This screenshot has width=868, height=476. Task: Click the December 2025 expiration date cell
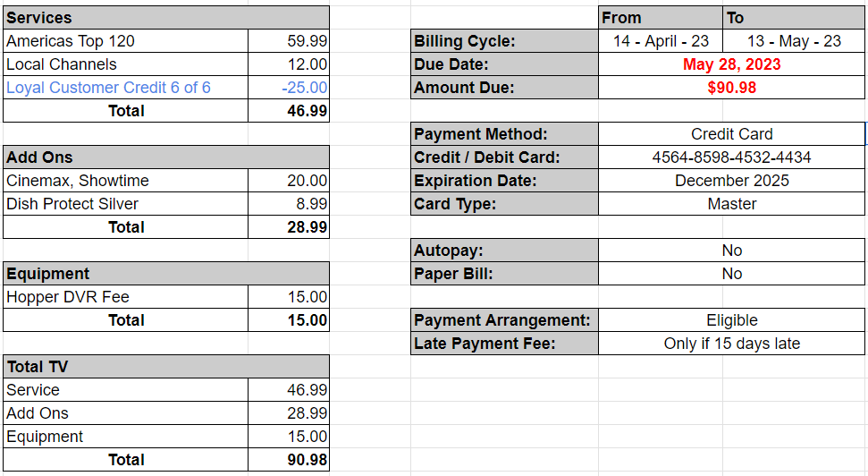pos(731,181)
